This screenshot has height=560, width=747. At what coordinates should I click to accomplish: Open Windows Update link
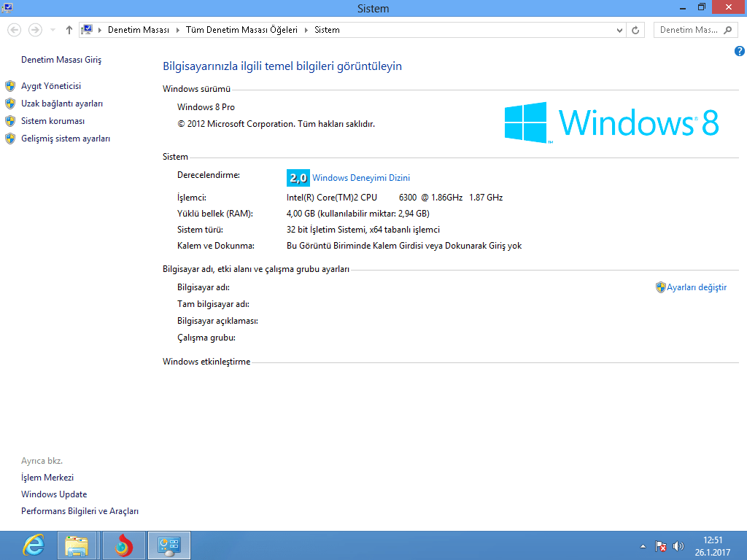(54, 494)
